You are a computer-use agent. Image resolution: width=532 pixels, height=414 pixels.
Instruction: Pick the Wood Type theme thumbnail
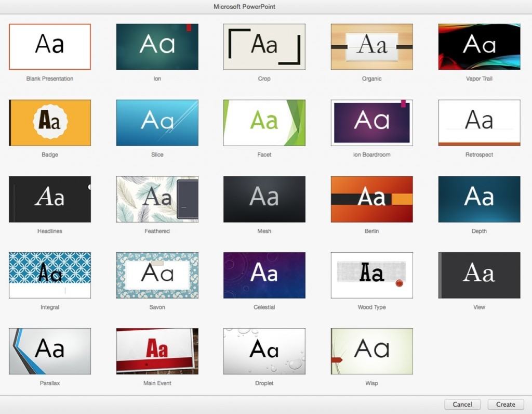pos(372,276)
